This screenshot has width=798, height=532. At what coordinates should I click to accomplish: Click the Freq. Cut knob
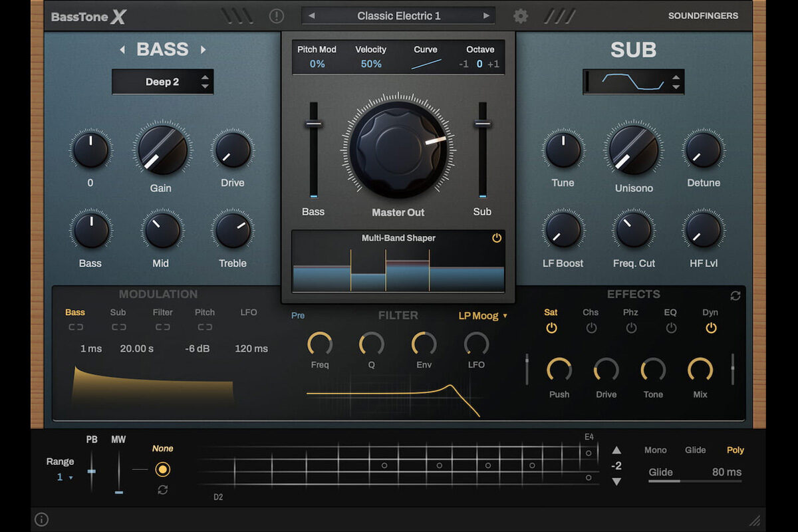(633, 231)
